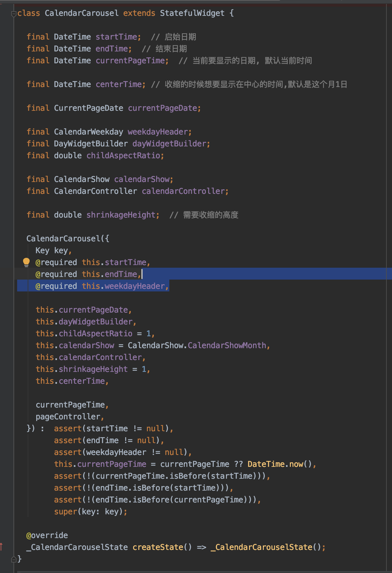Click the red up-arrow gutter override icon
The width and height of the screenshot is (392, 573).
(x=1, y=547)
